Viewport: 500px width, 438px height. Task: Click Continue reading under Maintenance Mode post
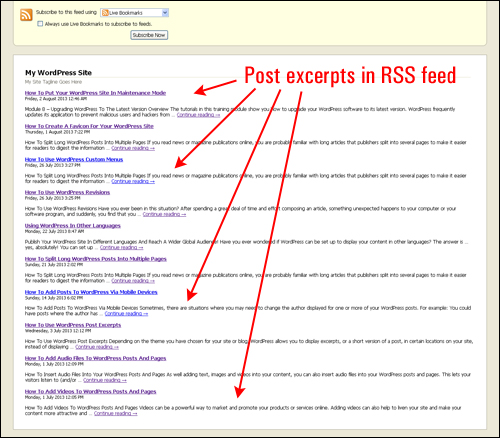[198, 115]
